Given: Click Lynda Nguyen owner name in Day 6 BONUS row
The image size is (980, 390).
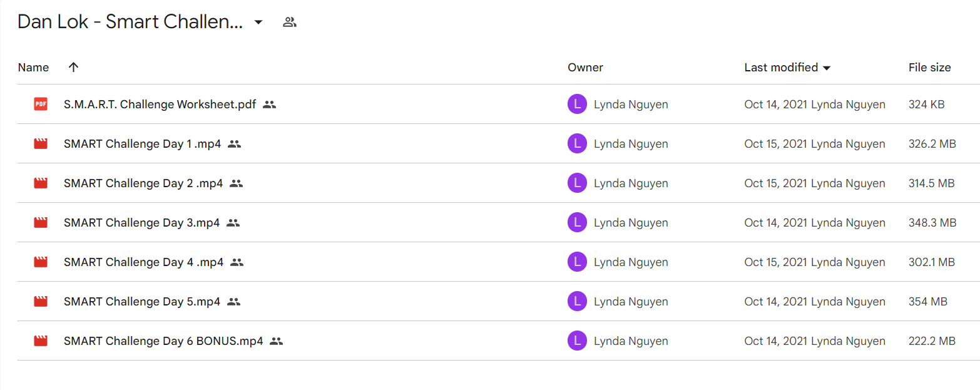Looking at the screenshot, I should click(631, 341).
